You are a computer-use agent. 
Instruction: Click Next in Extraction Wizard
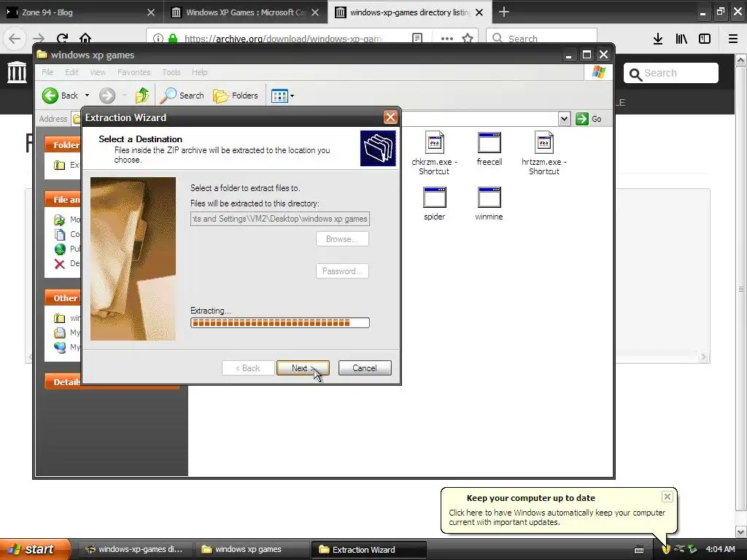tap(303, 368)
